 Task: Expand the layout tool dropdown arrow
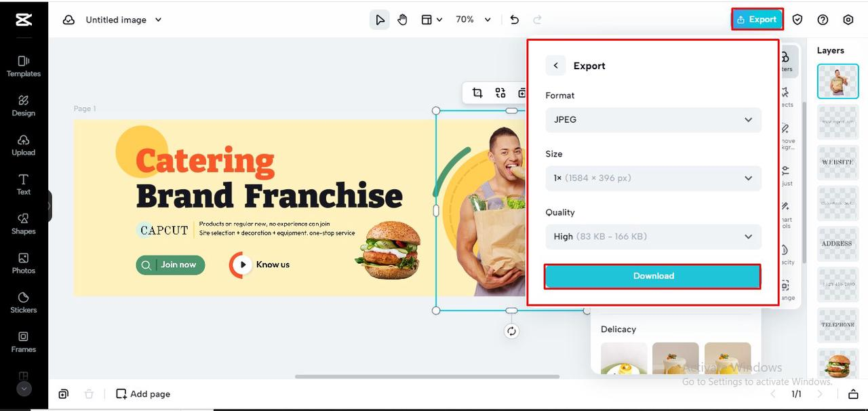pyautogui.click(x=439, y=20)
